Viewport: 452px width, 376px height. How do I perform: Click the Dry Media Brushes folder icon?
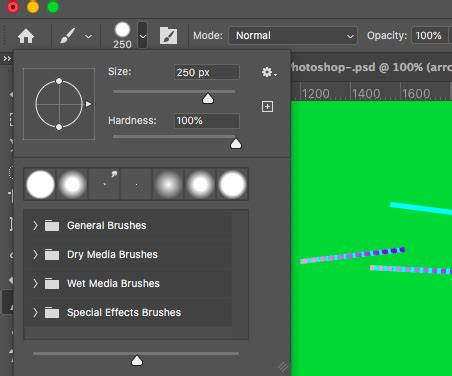pos(52,255)
